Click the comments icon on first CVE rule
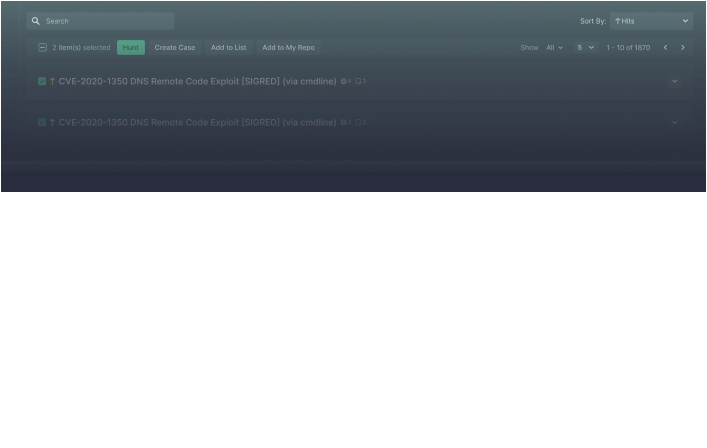707x448 pixels. [x=359, y=81]
